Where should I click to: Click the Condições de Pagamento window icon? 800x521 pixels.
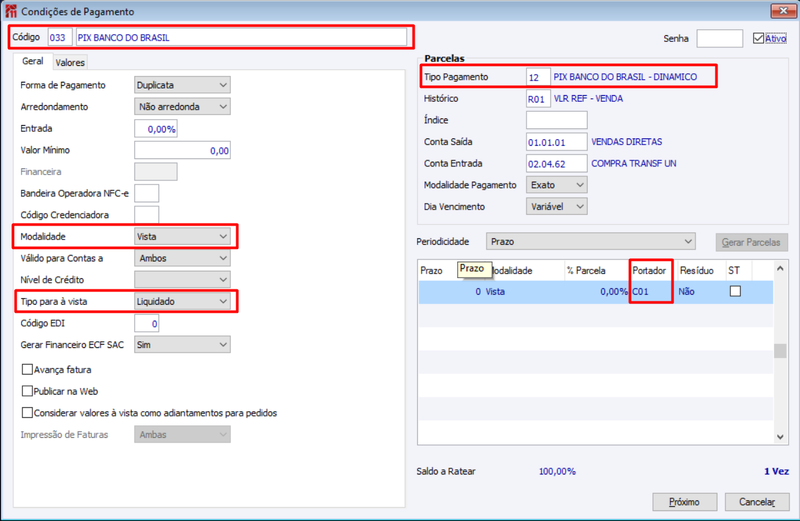[x=11, y=11]
